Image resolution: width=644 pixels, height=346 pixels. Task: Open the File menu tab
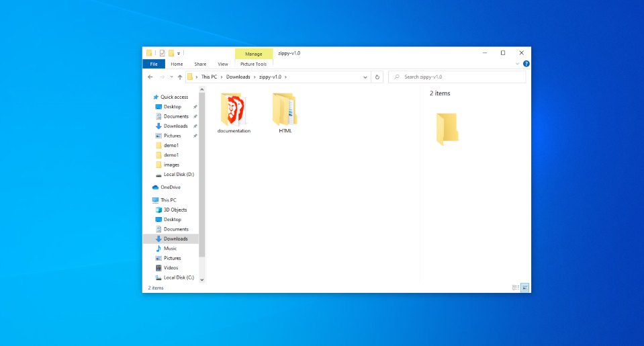coord(154,64)
